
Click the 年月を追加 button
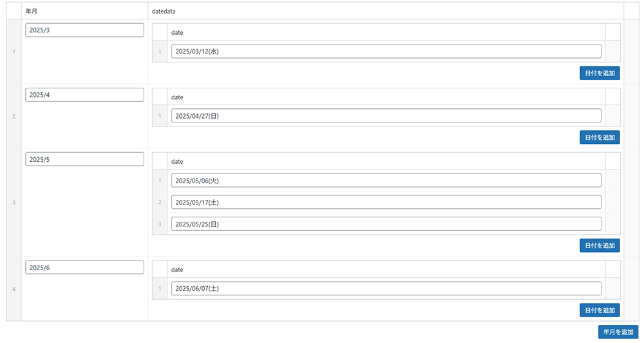(618, 332)
